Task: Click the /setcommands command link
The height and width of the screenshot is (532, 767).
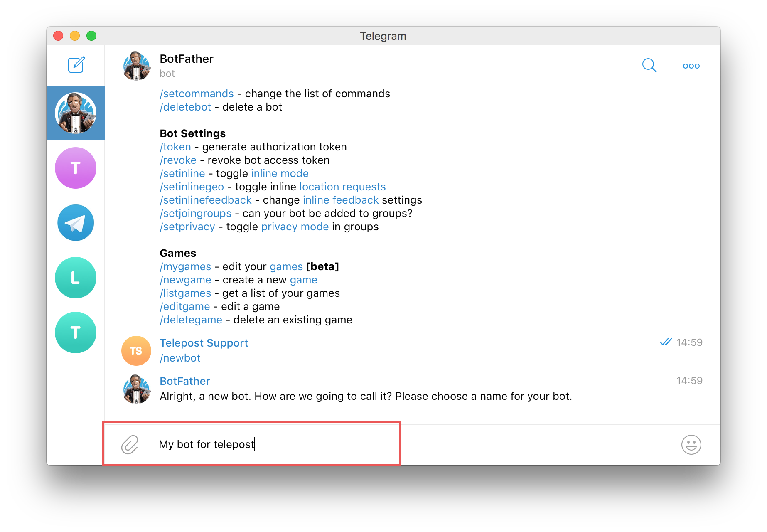Action: 197,94
